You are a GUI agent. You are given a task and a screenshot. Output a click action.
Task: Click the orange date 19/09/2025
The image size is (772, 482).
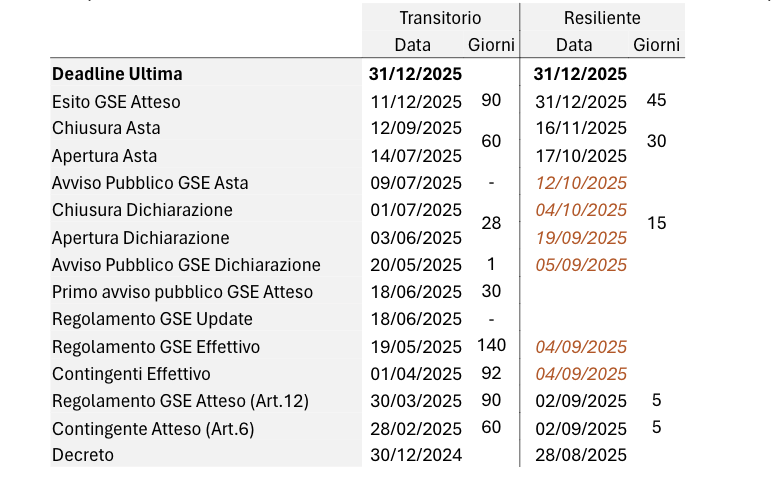pyautogui.click(x=581, y=238)
